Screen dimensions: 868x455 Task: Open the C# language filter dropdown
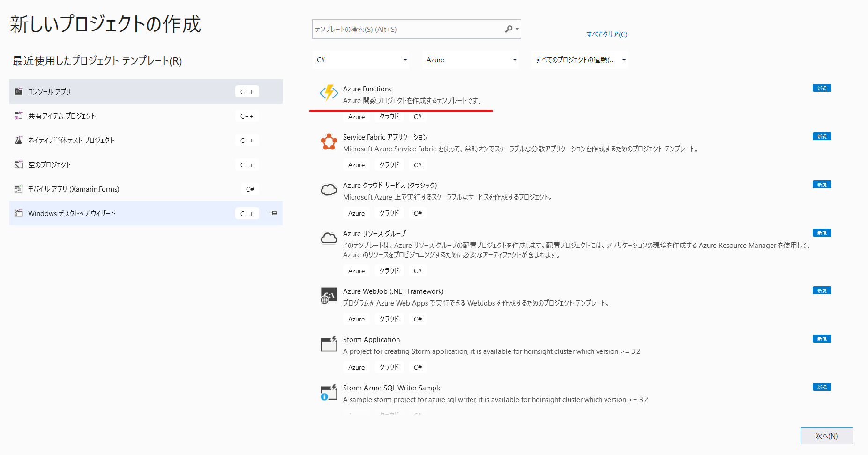tap(361, 60)
